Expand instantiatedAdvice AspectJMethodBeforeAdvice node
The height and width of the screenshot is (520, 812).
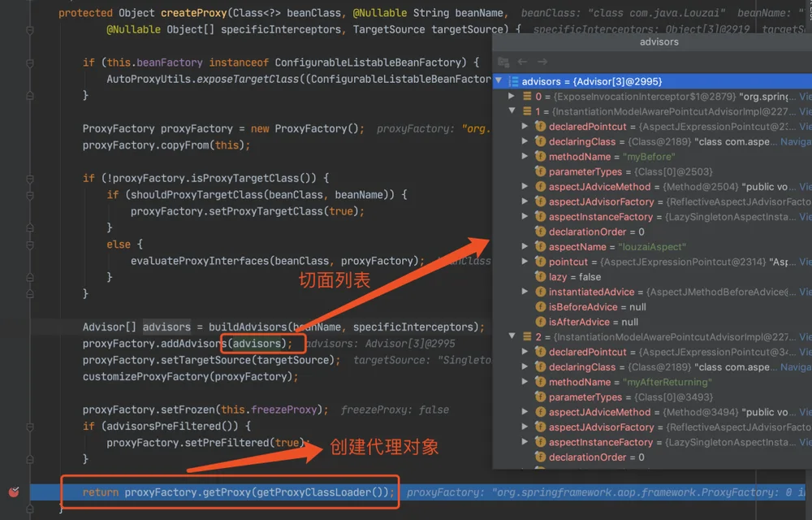[x=525, y=291]
